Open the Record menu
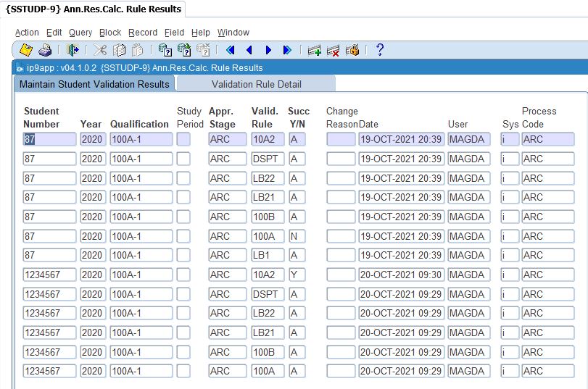588x389 pixels. click(x=143, y=33)
